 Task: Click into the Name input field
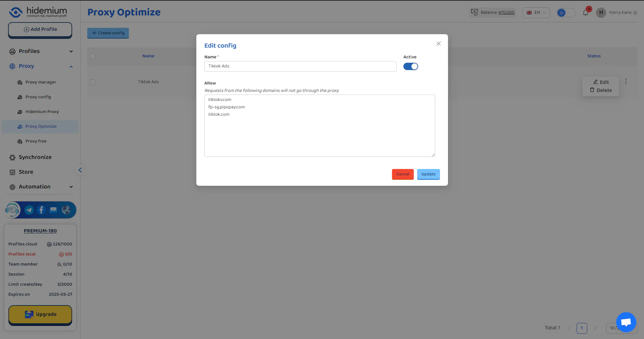300,66
